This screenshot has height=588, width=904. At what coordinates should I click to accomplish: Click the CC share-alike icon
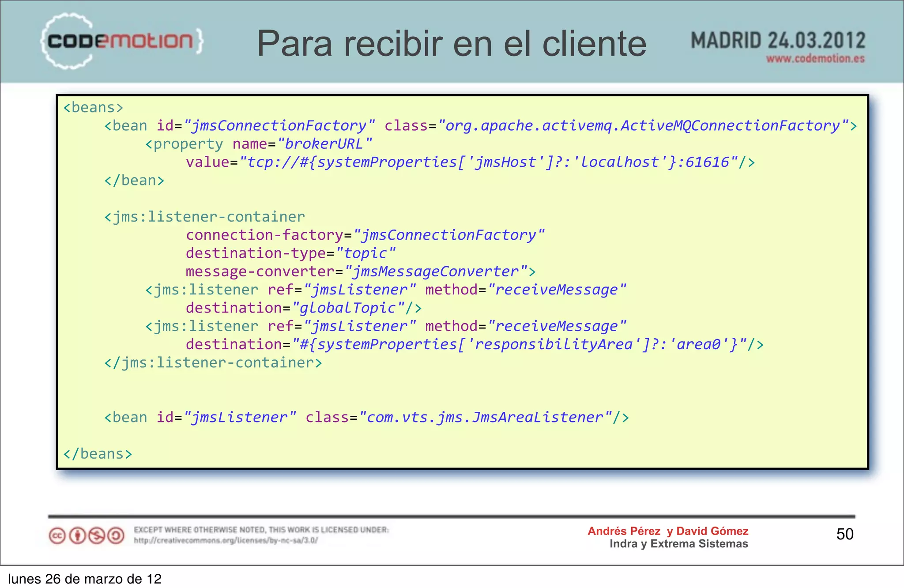tap(116, 536)
